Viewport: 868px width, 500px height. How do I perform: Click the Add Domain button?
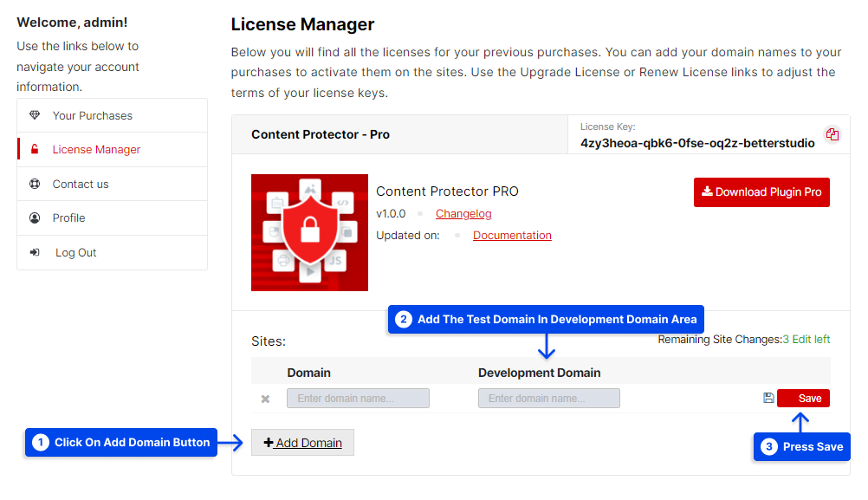[x=303, y=443]
